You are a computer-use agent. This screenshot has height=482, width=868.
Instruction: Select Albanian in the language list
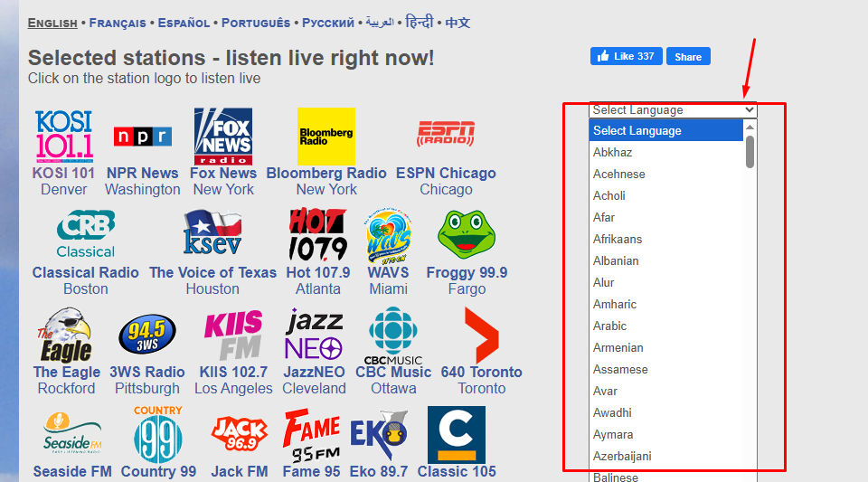[666, 260]
